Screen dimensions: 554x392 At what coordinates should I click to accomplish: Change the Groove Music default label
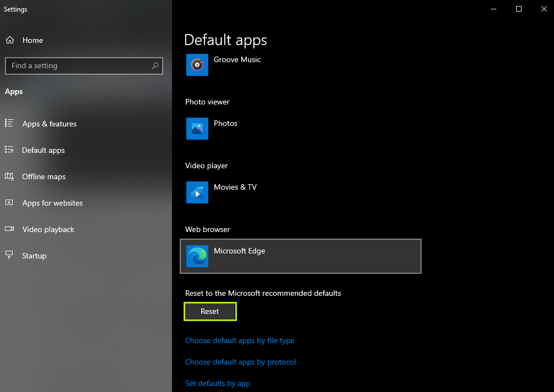click(237, 59)
